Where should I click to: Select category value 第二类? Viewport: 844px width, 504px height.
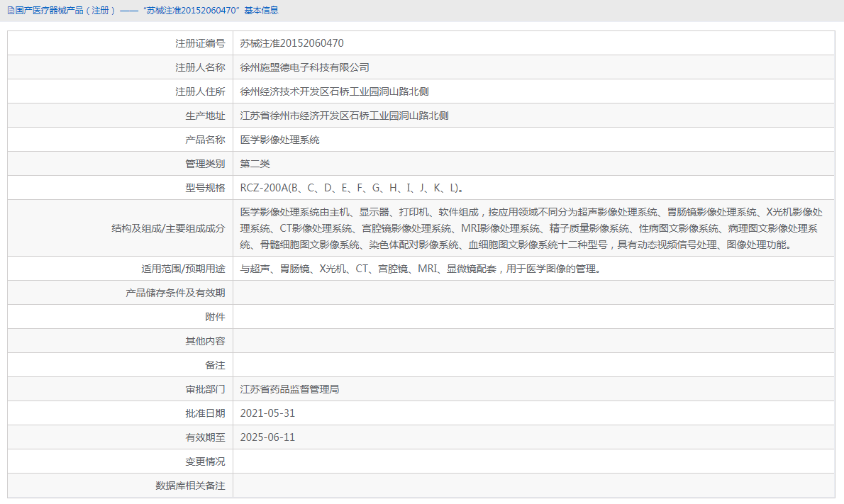(255, 164)
